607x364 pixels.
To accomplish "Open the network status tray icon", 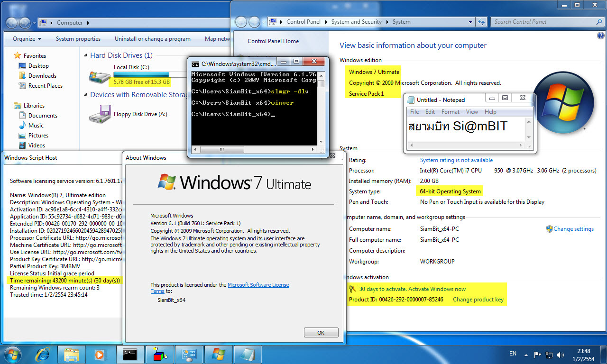I will coord(550,355).
